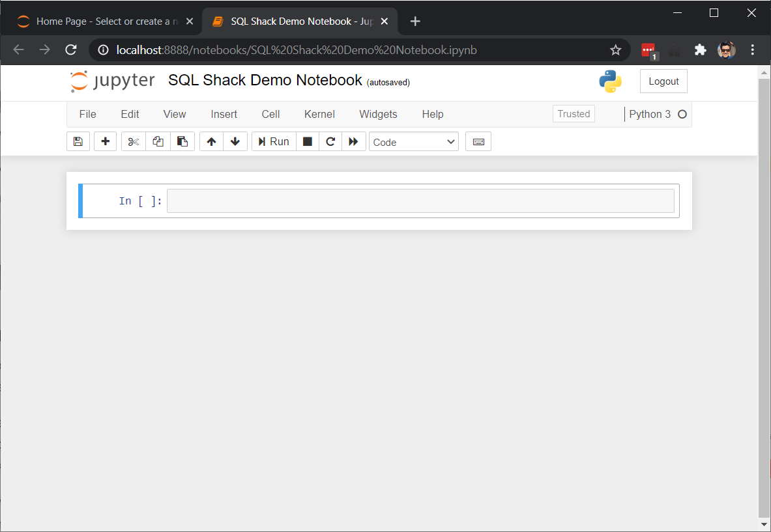Click the Trusted notebook indicator
The width and height of the screenshot is (771, 532).
pyautogui.click(x=574, y=114)
